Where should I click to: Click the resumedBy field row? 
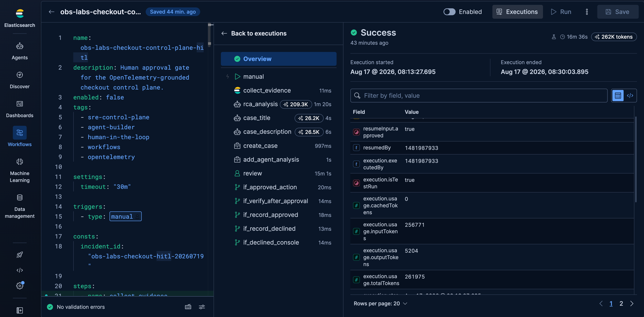coord(492,148)
